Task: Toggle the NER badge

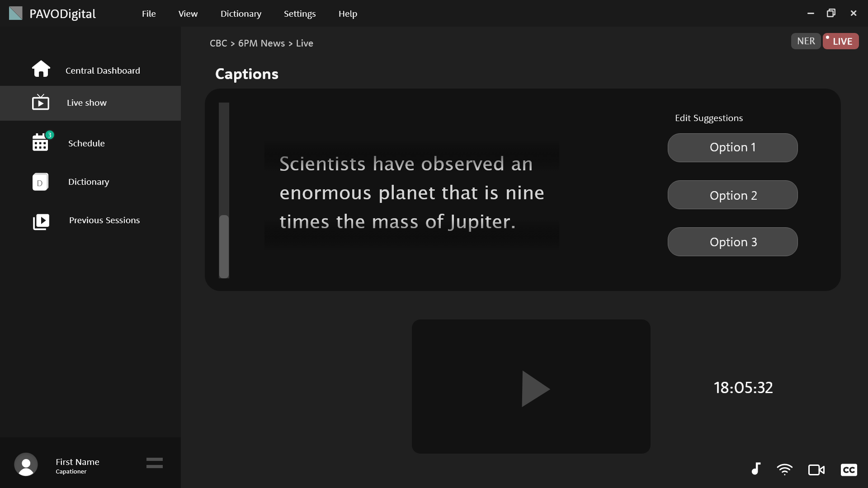Action: (806, 41)
